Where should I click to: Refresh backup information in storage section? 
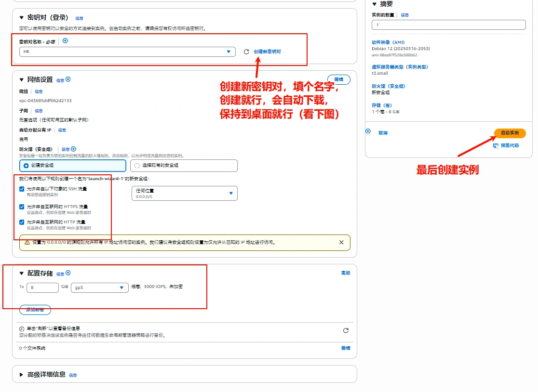(x=345, y=330)
